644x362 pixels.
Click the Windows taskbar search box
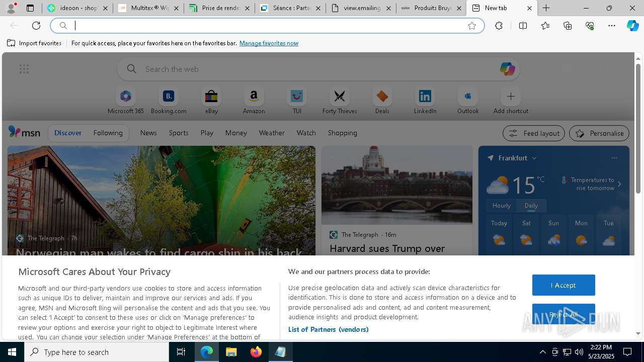click(97, 352)
